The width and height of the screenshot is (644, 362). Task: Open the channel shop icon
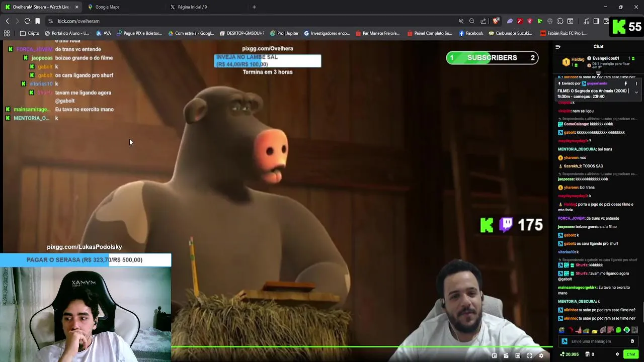click(x=587, y=354)
